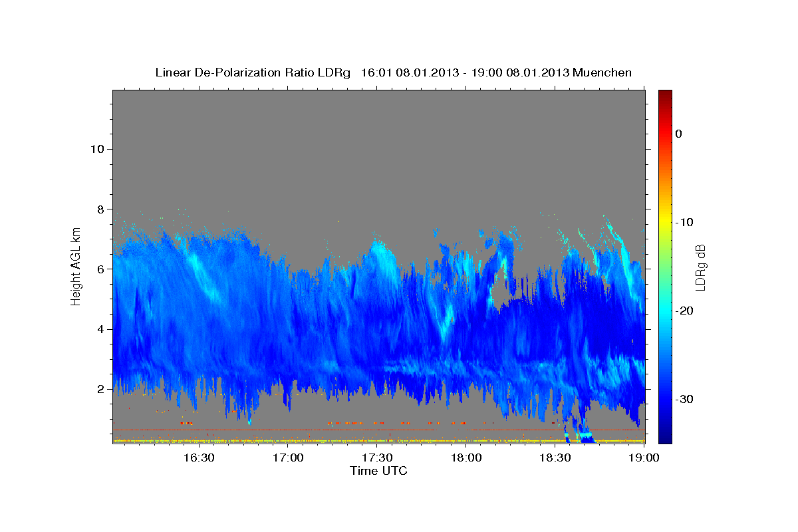Click the height tick label 6
This screenshot has height=532, width=798.
point(99,269)
